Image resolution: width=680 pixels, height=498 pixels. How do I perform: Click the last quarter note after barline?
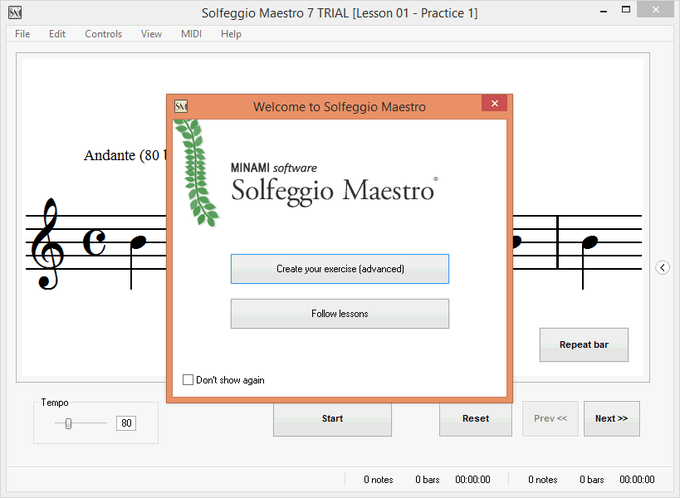[589, 262]
